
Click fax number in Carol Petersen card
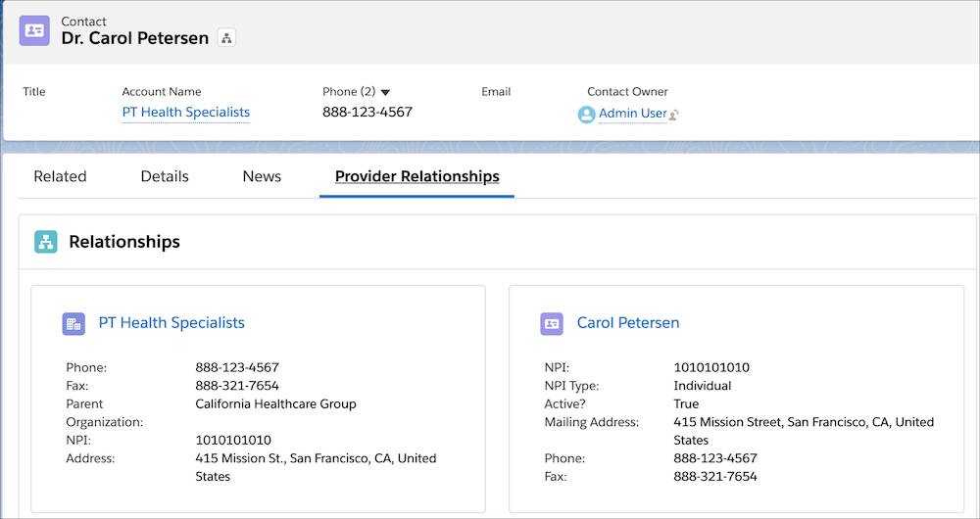[x=715, y=477]
